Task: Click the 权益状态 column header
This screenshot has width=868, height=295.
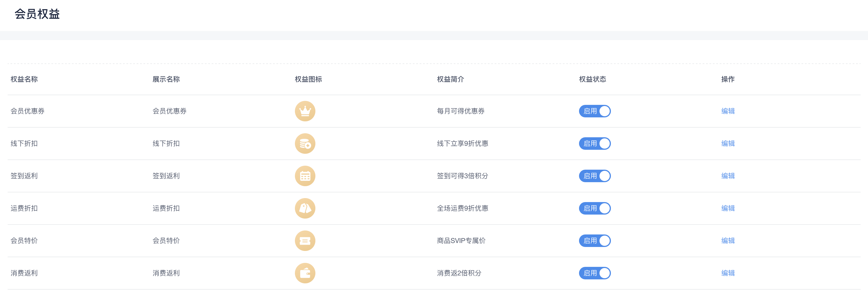Action: (592, 79)
